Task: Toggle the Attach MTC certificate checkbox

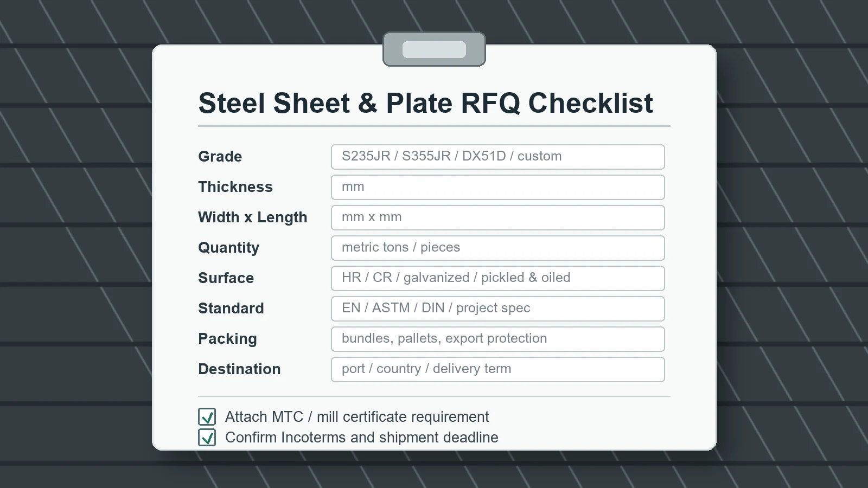Action: point(207,417)
